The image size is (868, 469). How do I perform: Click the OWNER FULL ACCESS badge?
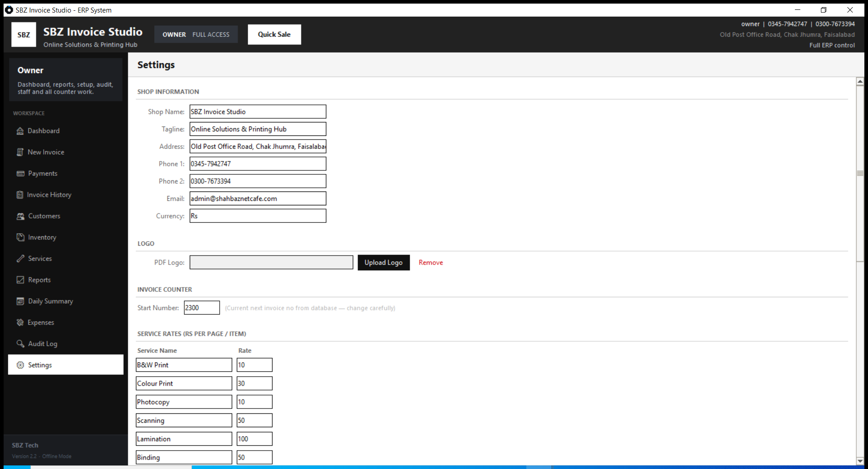click(x=196, y=35)
